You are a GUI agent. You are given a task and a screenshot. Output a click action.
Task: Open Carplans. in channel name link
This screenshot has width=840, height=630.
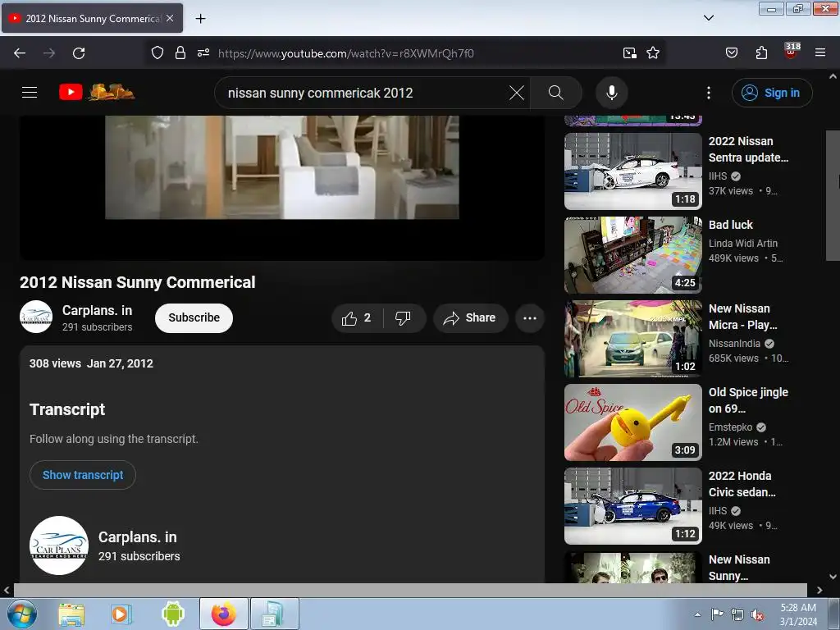[97, 311]
